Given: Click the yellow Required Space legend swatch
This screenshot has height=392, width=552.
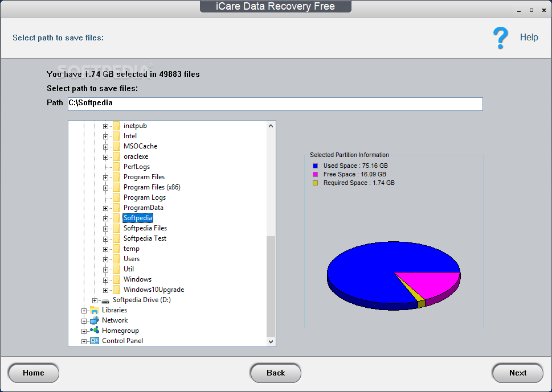Looking at the screenshot, I should [x=315, y=183].
